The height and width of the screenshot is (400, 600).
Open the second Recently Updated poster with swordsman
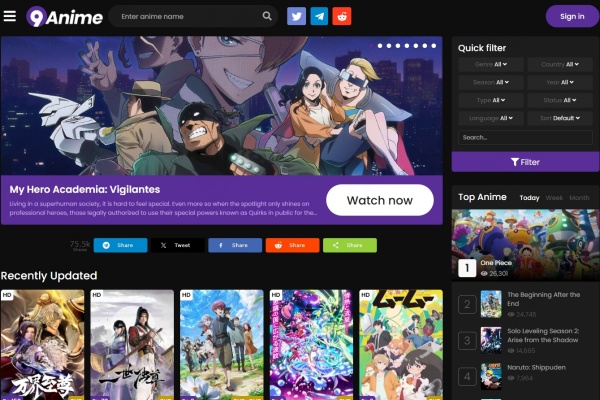coord(132,345)
